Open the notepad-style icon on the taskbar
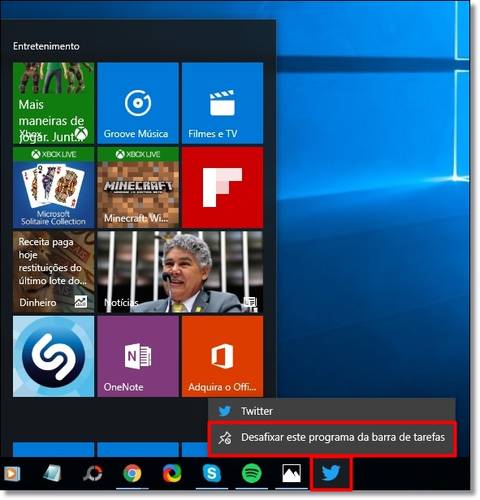This screenshot has height=500, width=480. coord(53,473)
